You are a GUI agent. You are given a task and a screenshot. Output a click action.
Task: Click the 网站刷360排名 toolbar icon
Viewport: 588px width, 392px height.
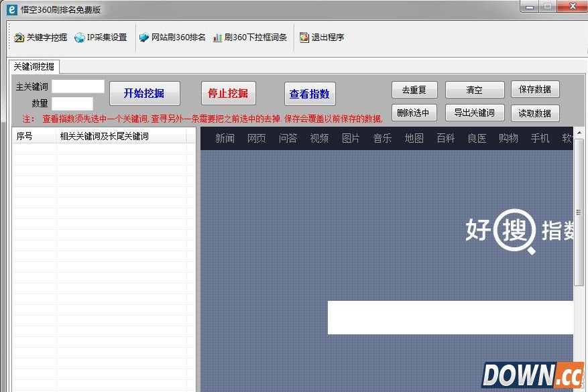(144, 38)
